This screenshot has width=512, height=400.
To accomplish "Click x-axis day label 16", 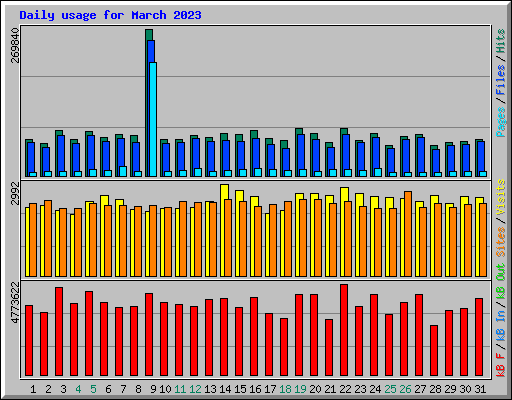I will [x=255, y=389].
